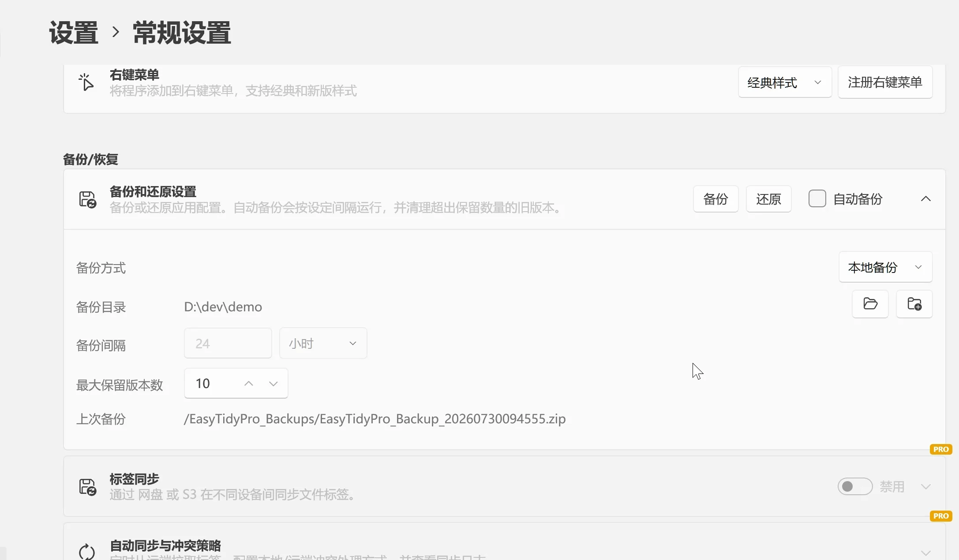The height and width of the screenshot is (560, 959).
Task: Click the 备份 button
Action: pyautogui.click(x=716, y=199)
